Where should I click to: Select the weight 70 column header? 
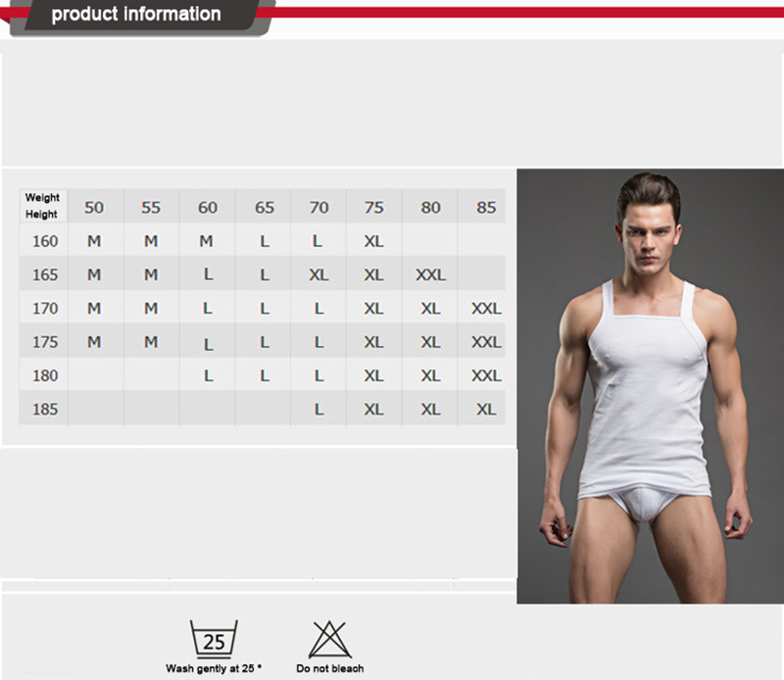tap(318, 207)
